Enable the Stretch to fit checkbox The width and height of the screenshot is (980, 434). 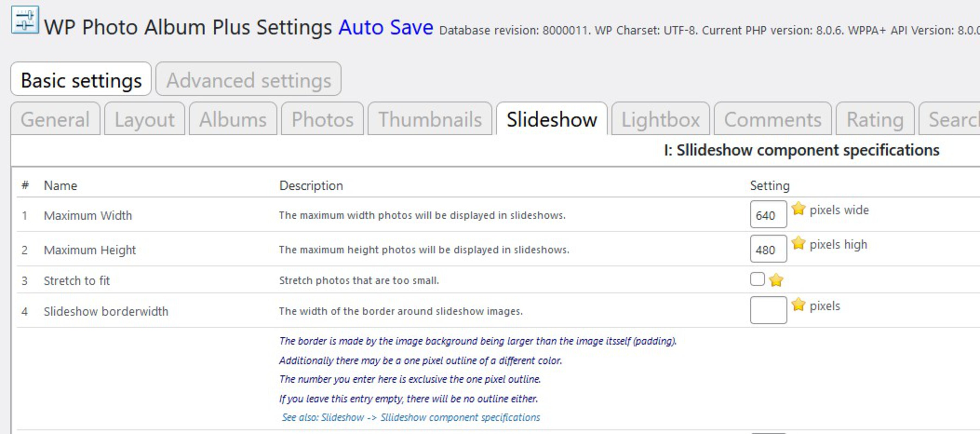coord(757,279)
